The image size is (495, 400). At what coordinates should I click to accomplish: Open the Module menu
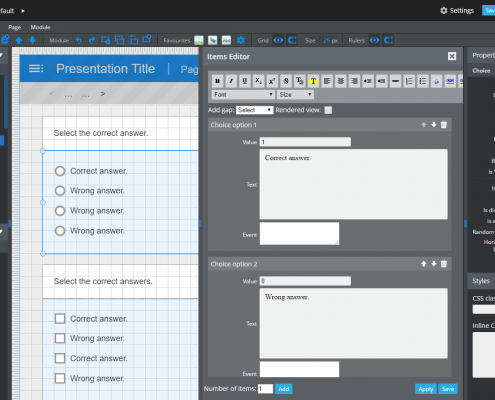pyautogui.click(x=40, y=27)
